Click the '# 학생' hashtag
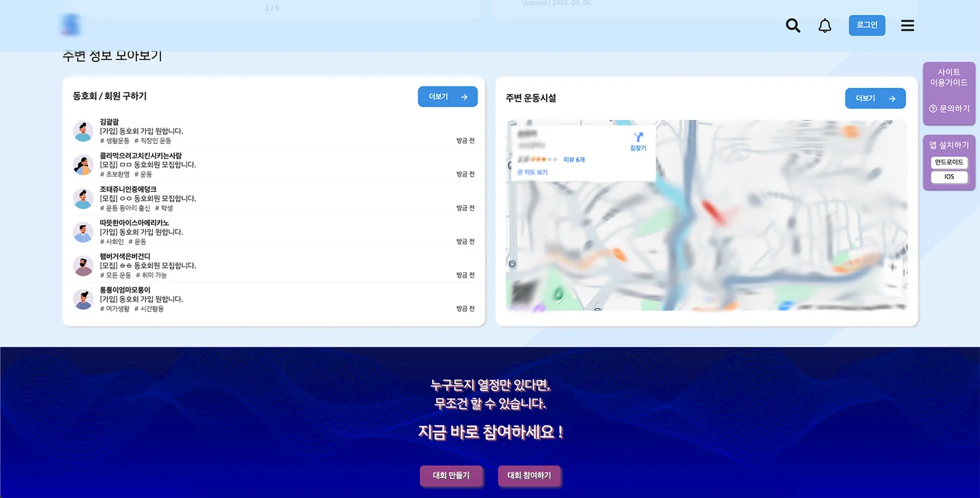This screenshot has width=980, height=498. (x=164, y=208)
